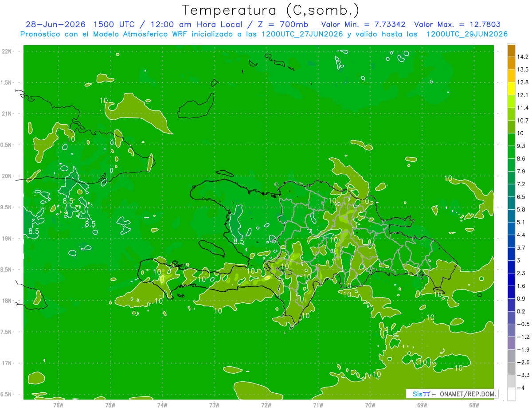This screenshot has height=411, width=532.
Task: Click the "1200UTC_27JUN2026" initialization time
Action: [302, 34]
